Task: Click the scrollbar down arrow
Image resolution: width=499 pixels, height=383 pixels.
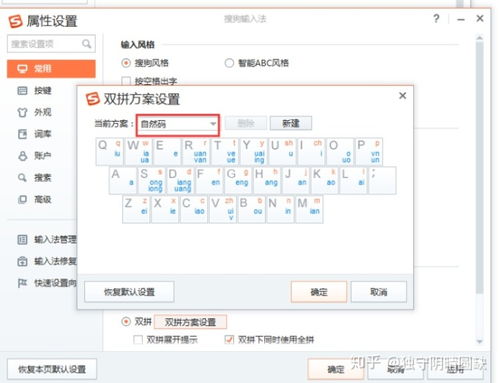Action: click(x=480, y=341)
